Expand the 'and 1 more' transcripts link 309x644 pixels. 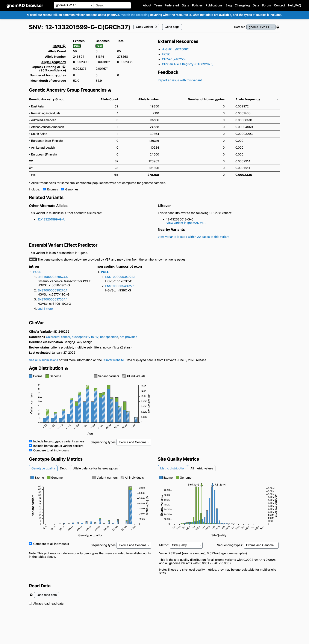45,309
